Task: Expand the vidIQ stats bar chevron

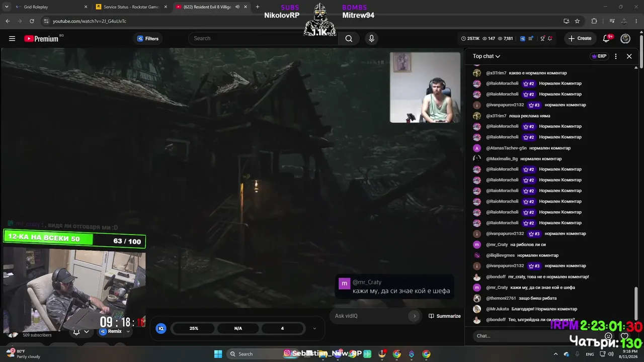Action: 314,328
